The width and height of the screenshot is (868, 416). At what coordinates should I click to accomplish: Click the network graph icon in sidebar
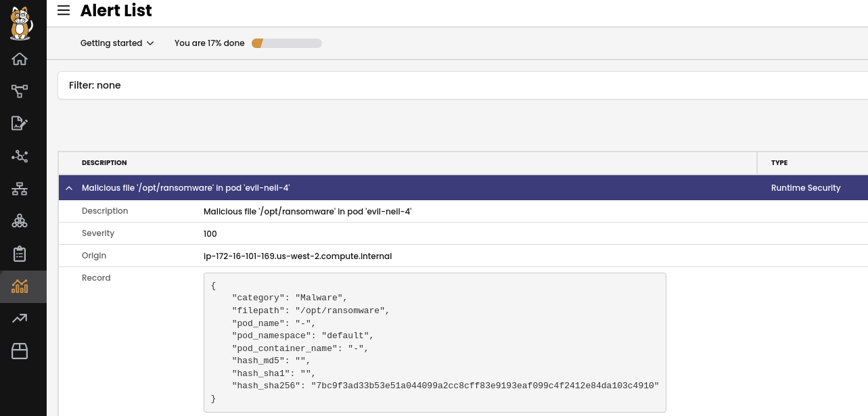pos(20,156)
